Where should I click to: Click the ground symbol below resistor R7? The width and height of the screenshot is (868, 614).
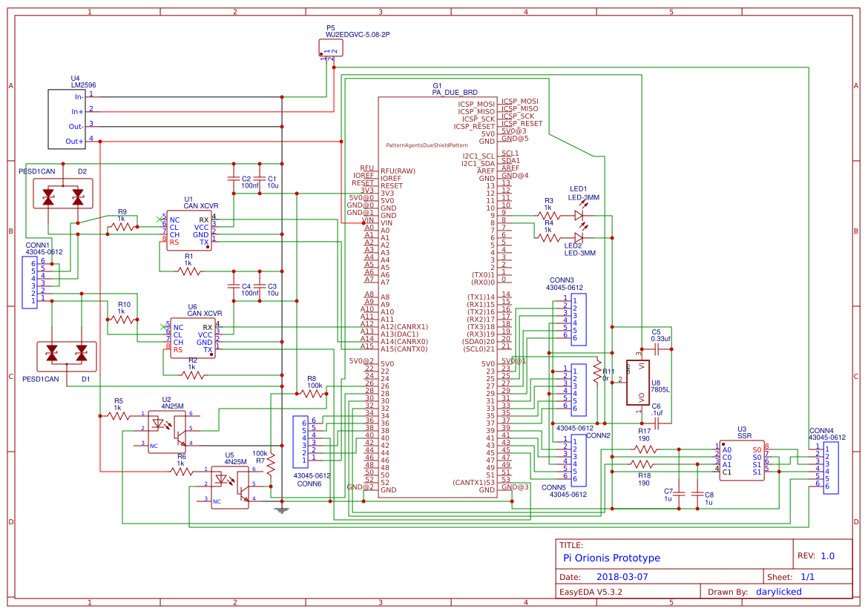point(283,510)
